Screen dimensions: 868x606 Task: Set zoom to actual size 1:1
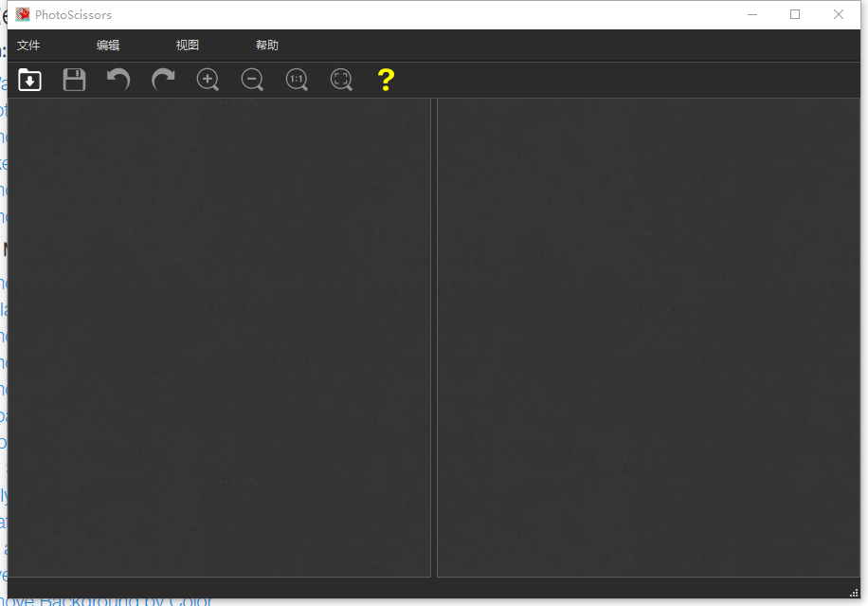pyautogui.click(x=297, y=80)
